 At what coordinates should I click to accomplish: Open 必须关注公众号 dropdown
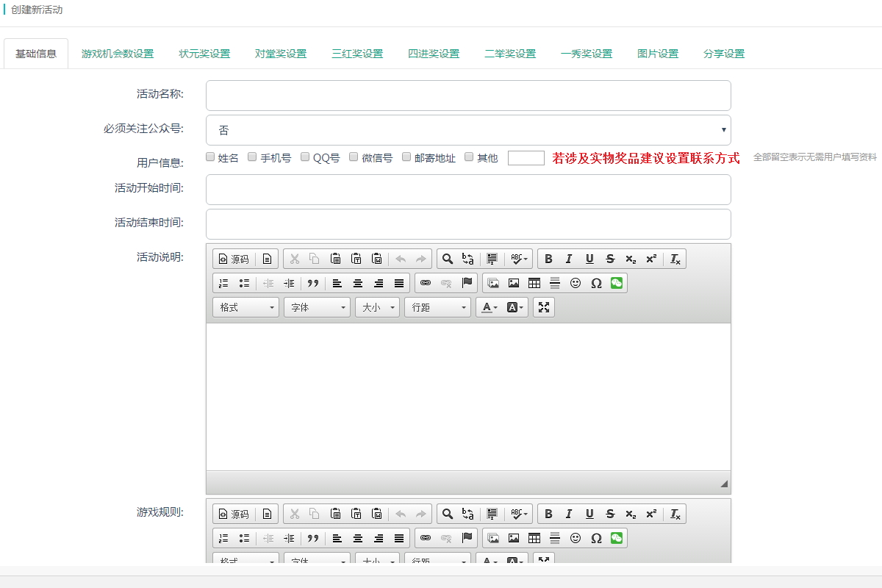pos(468,130)
